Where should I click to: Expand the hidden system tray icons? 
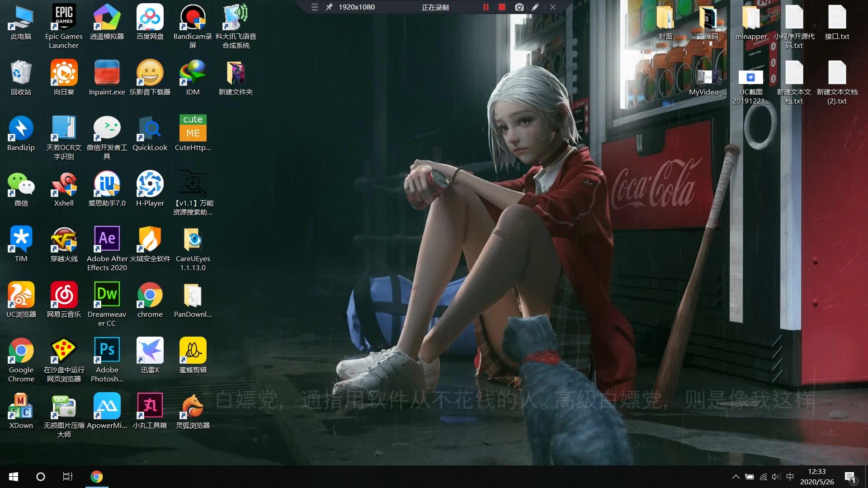736,477
